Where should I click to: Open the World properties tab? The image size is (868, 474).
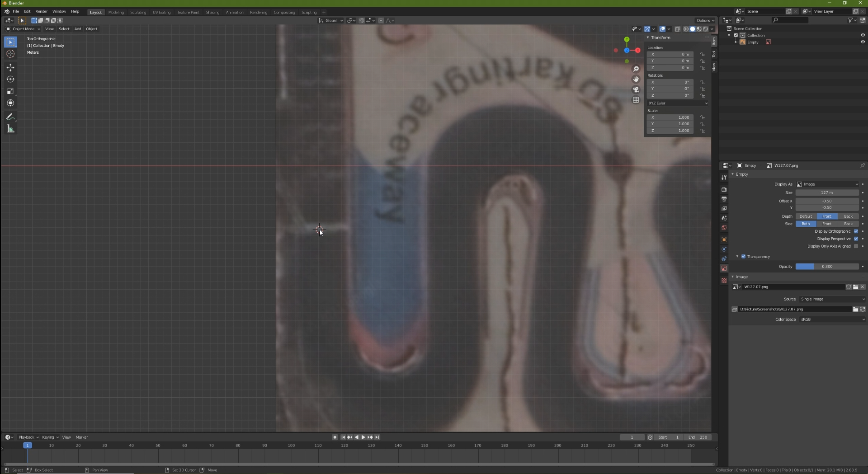pyautogui.click(x=724, y=227)
